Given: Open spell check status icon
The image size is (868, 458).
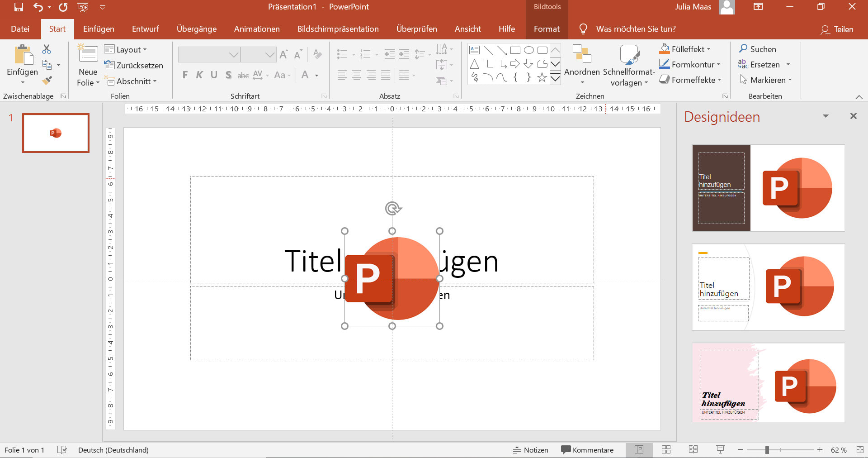Looking at the screenshot, I should pos(62,450).
